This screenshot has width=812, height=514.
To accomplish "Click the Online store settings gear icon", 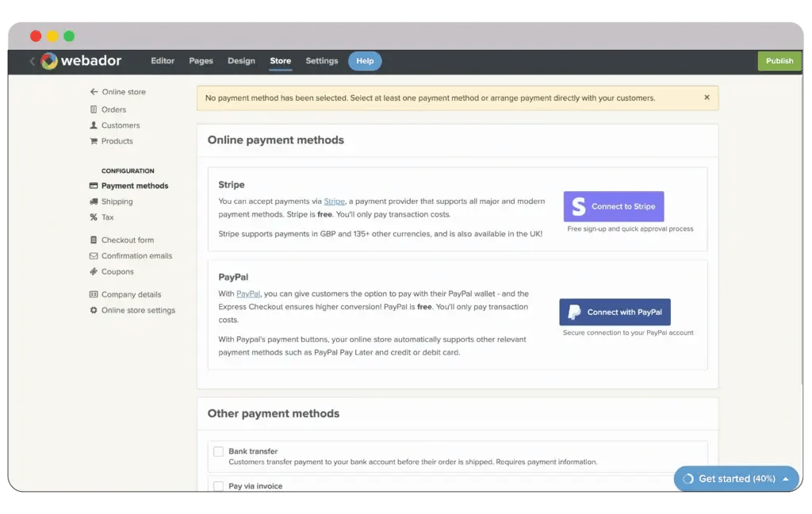I will click(94, 310).
